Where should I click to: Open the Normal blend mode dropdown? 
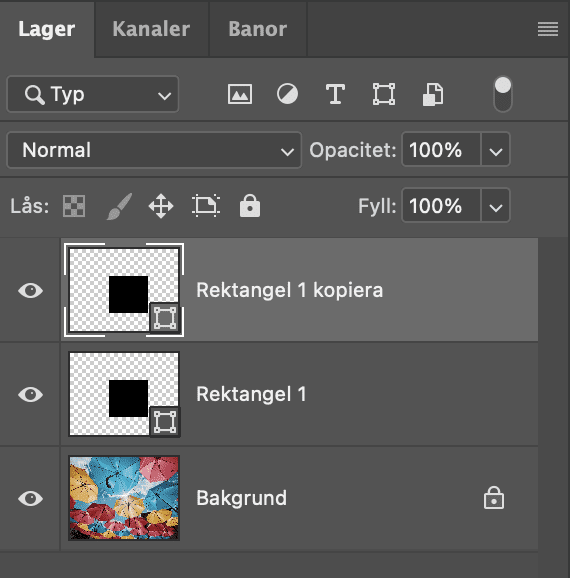click(154, 150)
